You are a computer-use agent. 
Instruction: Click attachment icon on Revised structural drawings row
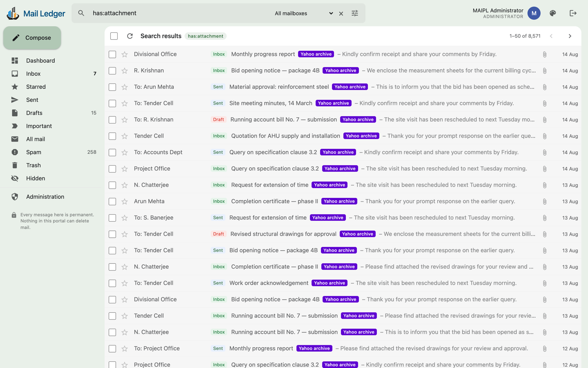pyautogui.click(x=545, y=234)
